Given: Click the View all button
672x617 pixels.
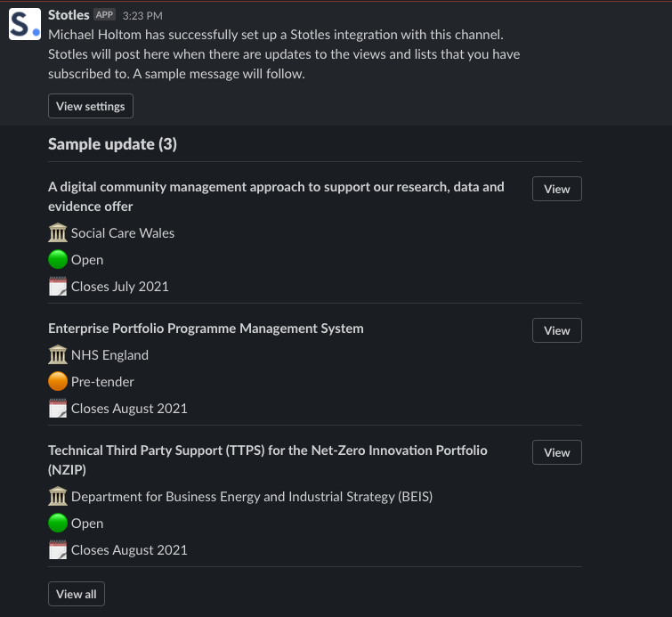Looking at the screenshot, I should [77, 594].
